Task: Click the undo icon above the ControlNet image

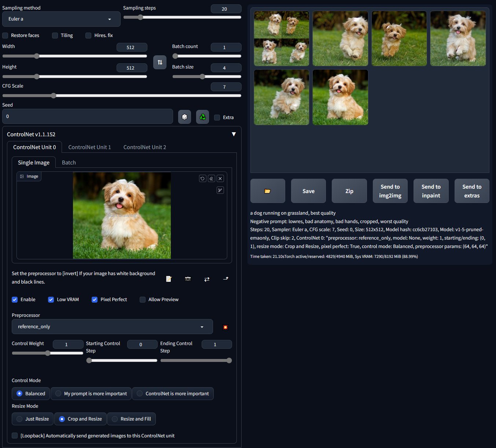Action: [x=202, y=178]
